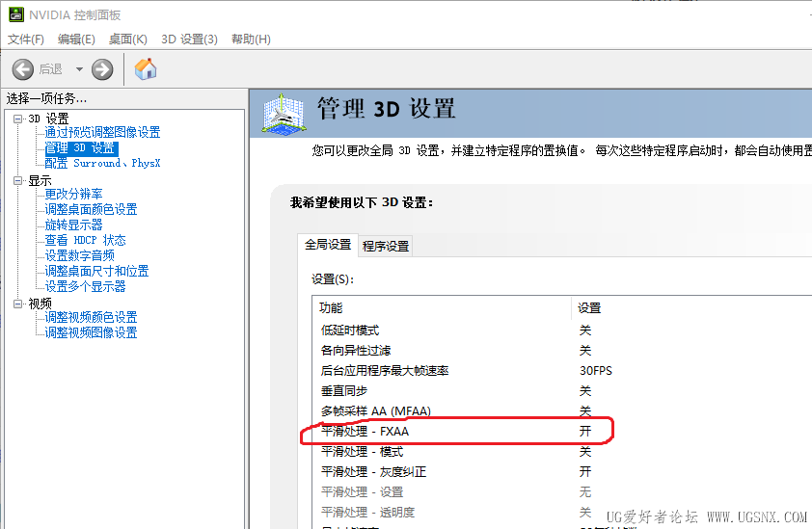Click the 关 value for 垂直同步
This screenshot has width=812, height=529.
(585, 391)
